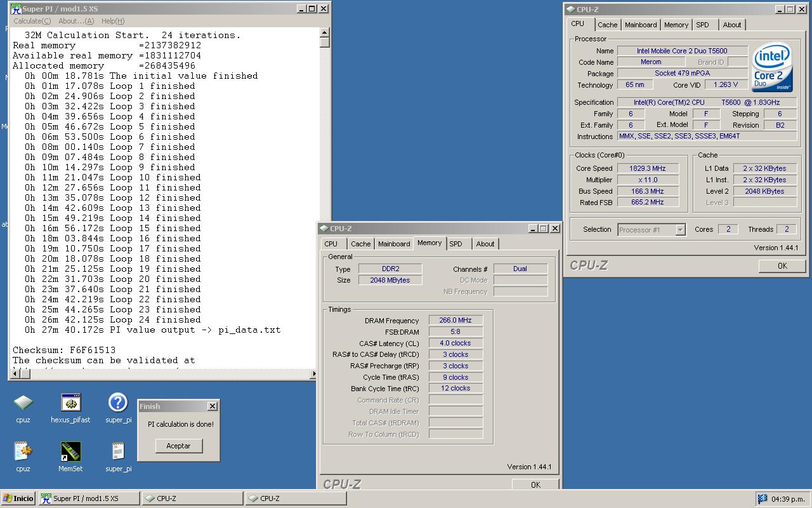Click the Bus Speed value 166.3 MHz
This screenshot has width=812, height=508.
tap(648, 191)
